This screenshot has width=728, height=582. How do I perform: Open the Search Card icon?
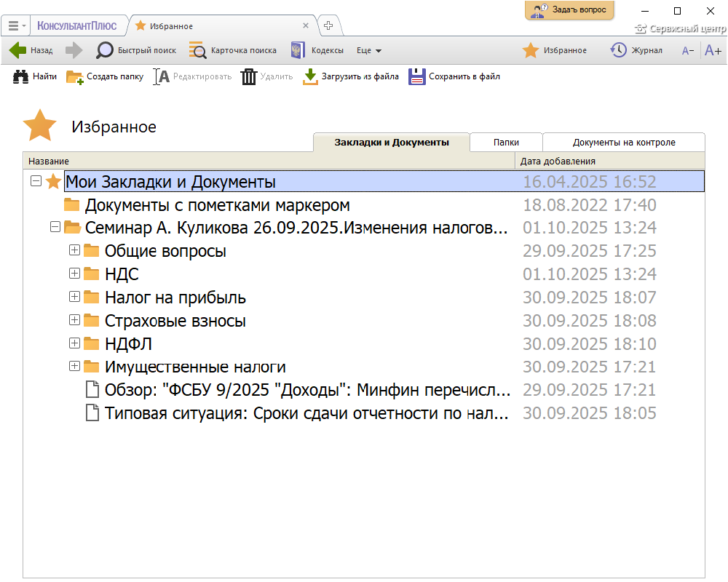coord(197,50)
